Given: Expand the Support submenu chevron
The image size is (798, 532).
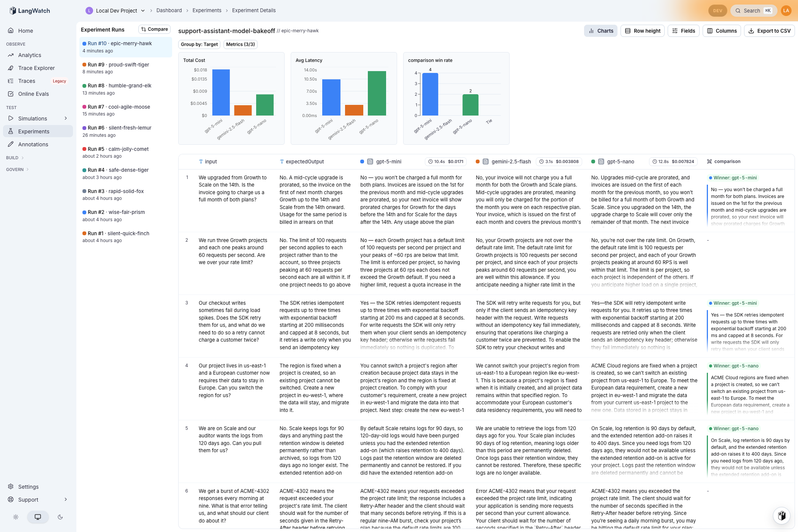Looking at the screenshot, I should coord(66,499).
